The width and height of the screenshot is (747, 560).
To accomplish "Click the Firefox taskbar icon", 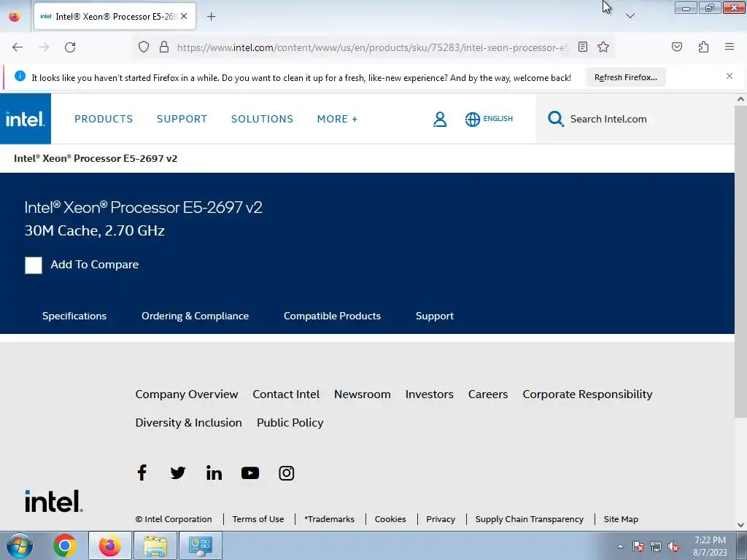I will (x=110, y=545).
